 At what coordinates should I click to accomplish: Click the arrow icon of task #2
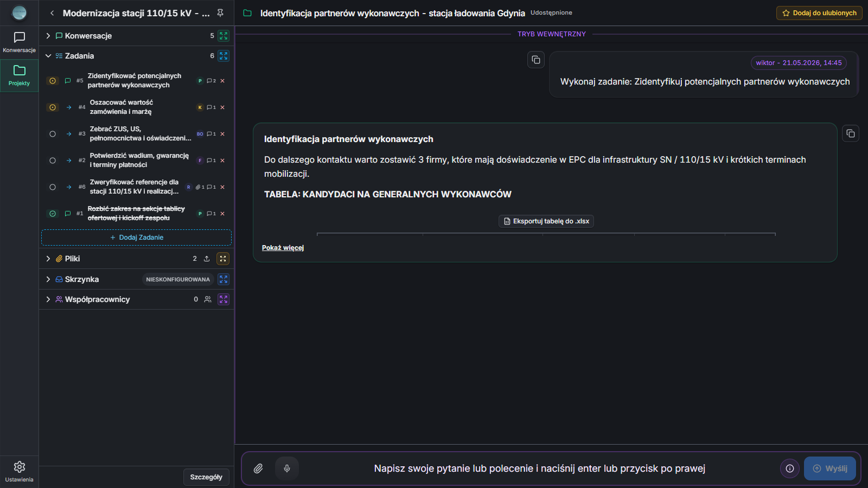pos(69,160)
